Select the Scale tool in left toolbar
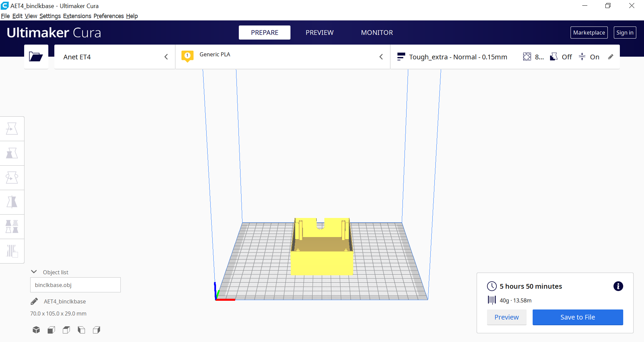Image resolution: width=644 pixels, height=342 pixels. [x=12, y=153]
